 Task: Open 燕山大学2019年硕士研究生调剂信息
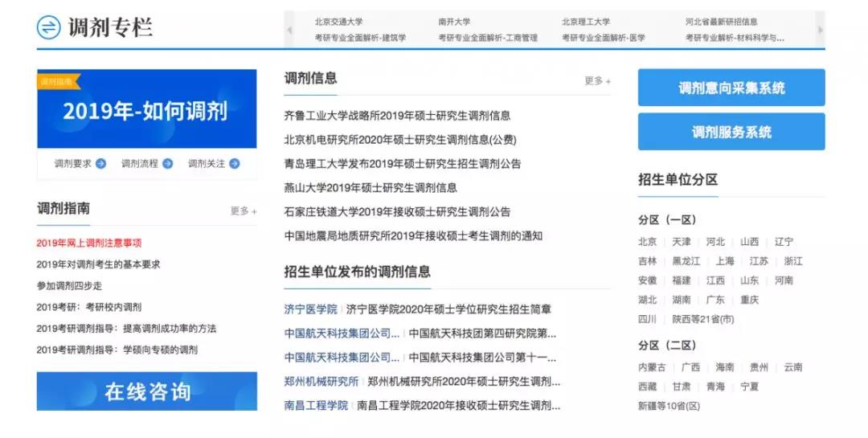(371, 188)
